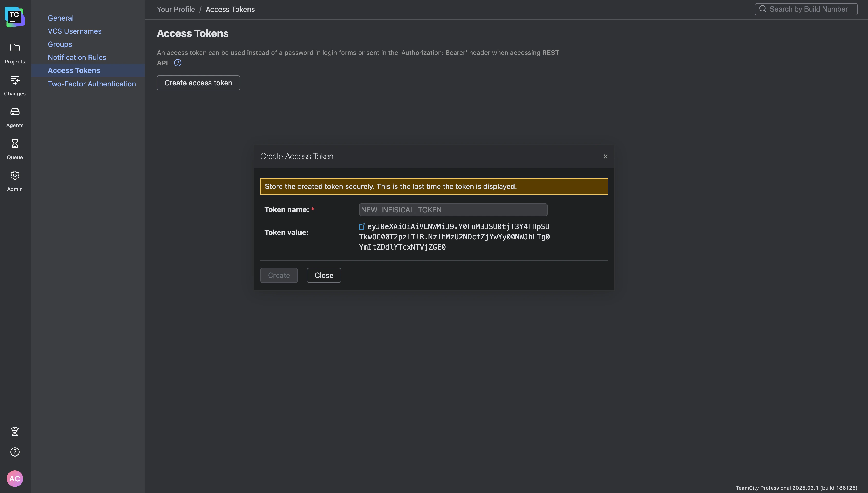The image size is (868, 493).
Task: Open the Help question-mark icon in sidebar
Action: click(x=15, y=452)
